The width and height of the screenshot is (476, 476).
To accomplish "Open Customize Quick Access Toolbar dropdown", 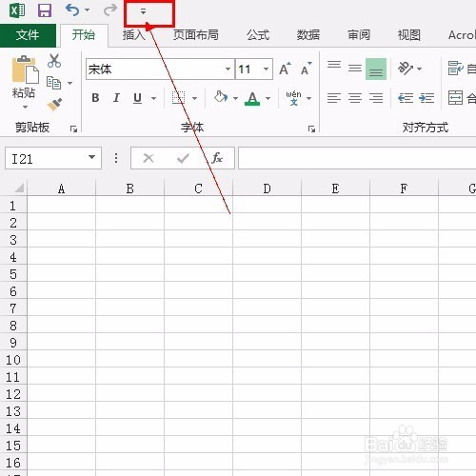I will tap(143, 11).
